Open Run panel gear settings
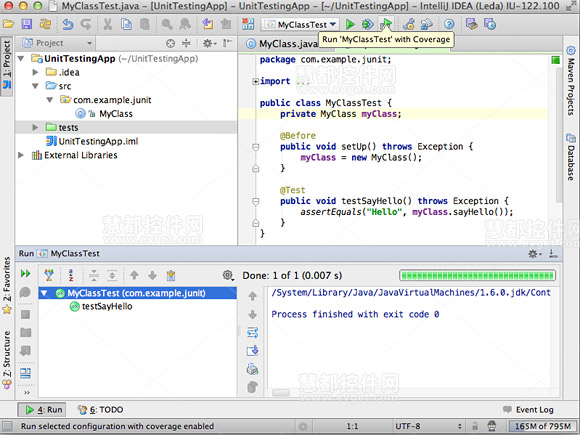Image resolution: width=580 pixels, height=435 pixels. coord(534,254)
